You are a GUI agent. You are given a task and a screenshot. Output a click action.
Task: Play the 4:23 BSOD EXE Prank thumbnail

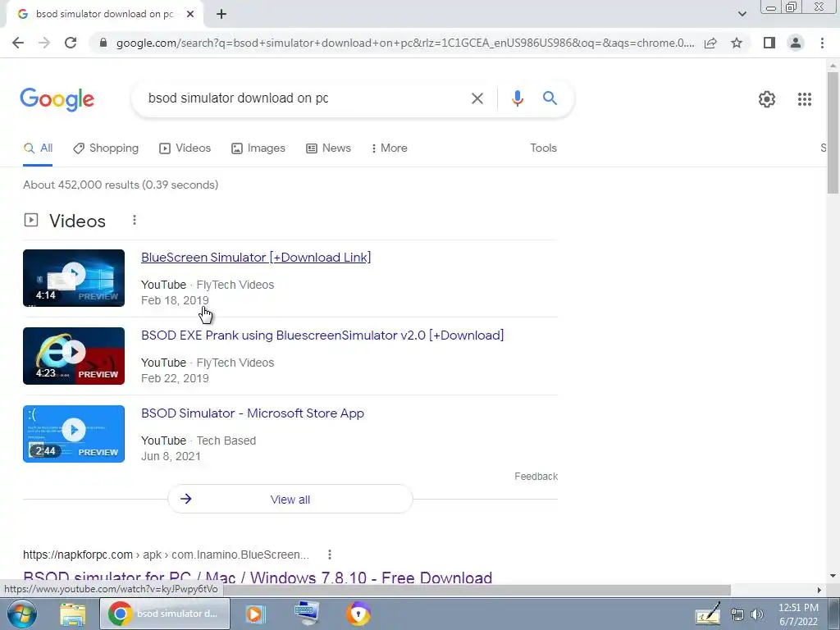pos(74,356)
